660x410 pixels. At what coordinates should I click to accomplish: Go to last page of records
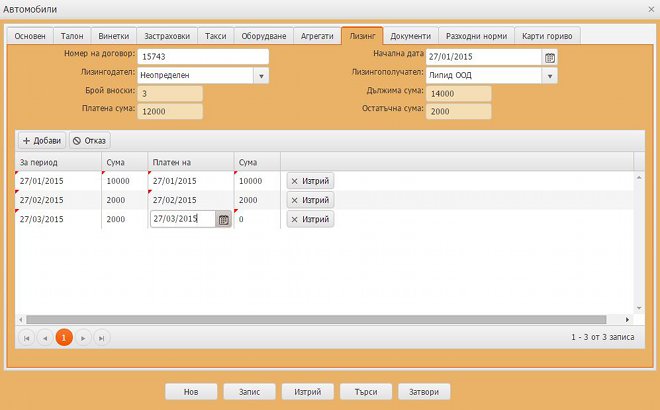point(101,338)
